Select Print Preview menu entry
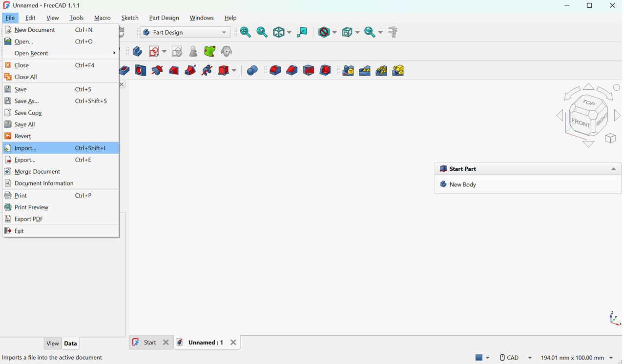The width and height of the screenshot is (624, 364). click(x=61, y=207)
